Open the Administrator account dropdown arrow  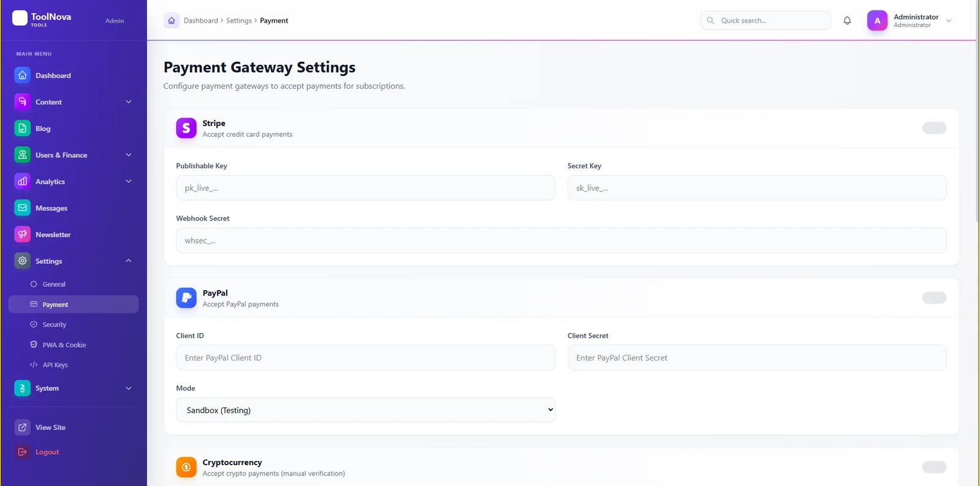click(949, 20)
